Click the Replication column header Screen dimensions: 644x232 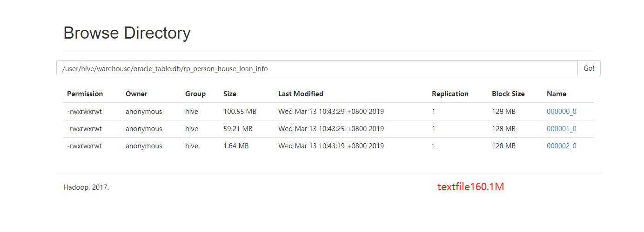tap(450, 94)
